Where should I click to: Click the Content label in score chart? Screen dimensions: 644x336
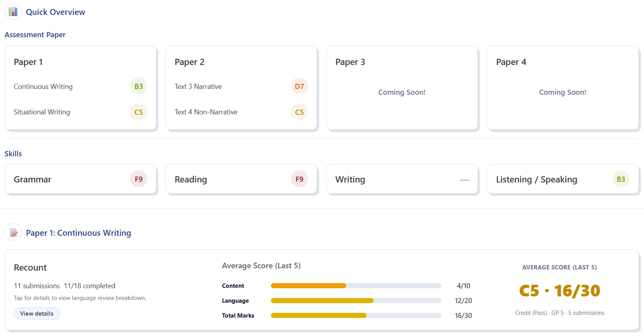(233, 286)
